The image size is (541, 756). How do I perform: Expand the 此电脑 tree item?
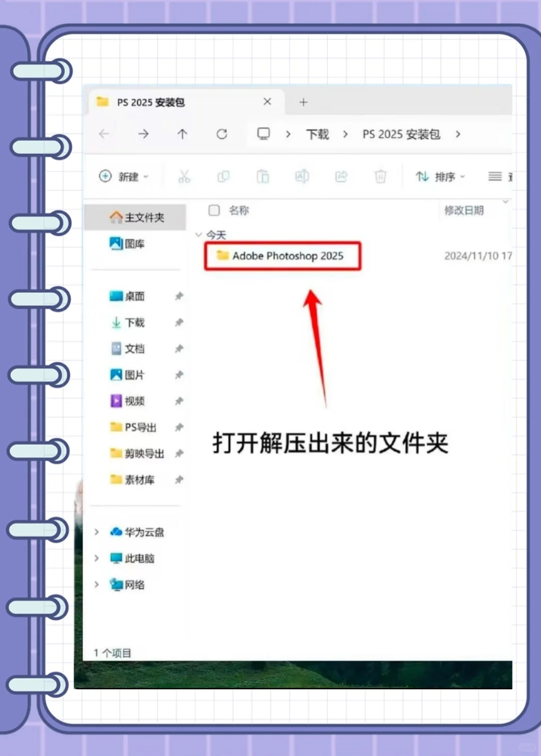tap(97, 558)
